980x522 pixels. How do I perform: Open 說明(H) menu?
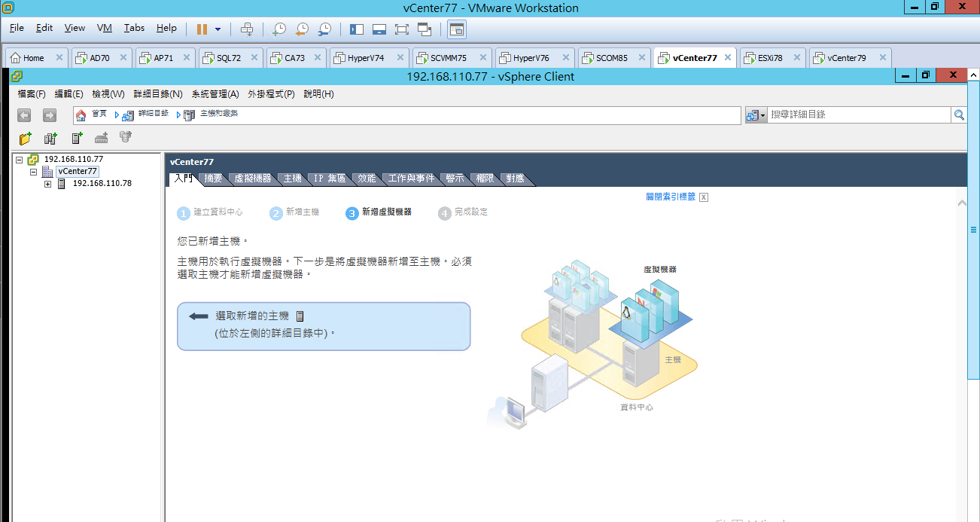coord(318,94)
